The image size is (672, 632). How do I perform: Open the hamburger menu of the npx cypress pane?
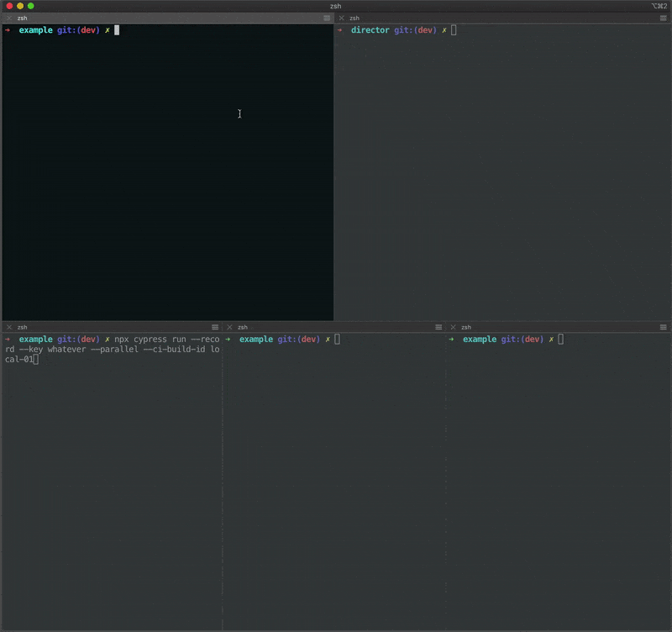215,327
